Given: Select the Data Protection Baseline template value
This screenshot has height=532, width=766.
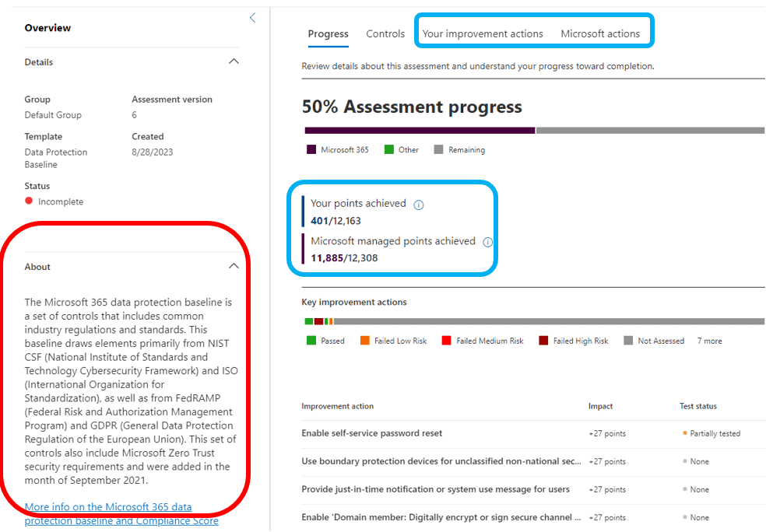Looking at the screenshot, I should (x=56, y=158).
